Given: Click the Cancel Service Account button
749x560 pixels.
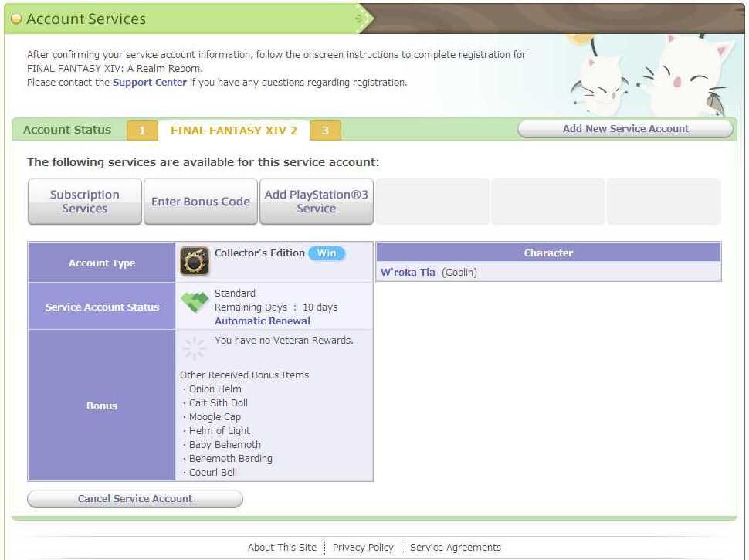Looking at the screenshot, I should pyautogui.click(x=135, y=499).
